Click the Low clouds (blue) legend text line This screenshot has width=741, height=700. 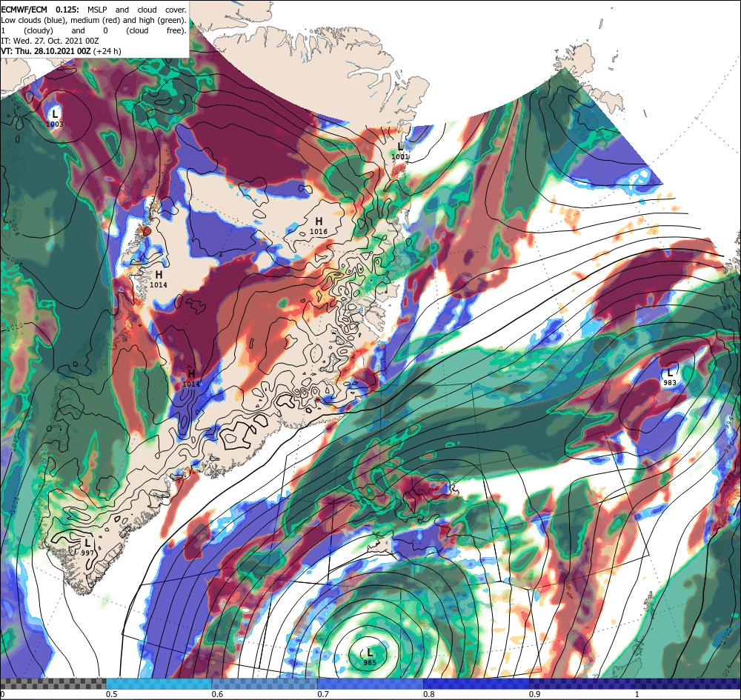tap(93, 20)
